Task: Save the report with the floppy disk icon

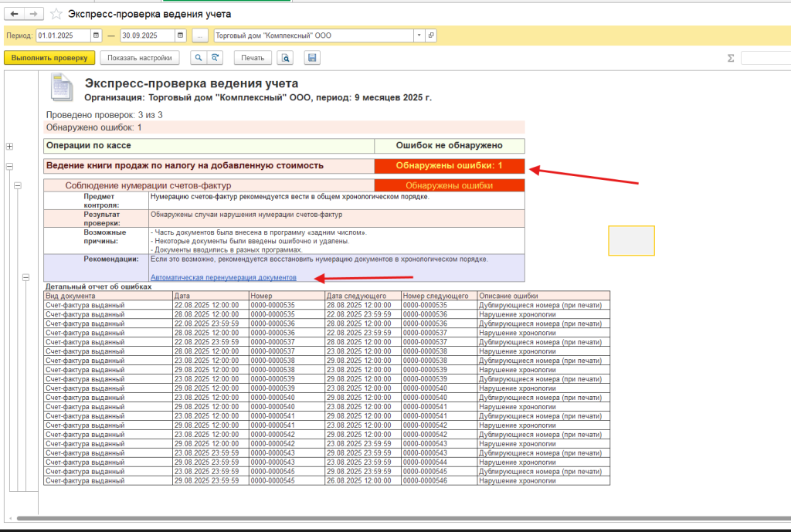Action: (x=312, y=58)
